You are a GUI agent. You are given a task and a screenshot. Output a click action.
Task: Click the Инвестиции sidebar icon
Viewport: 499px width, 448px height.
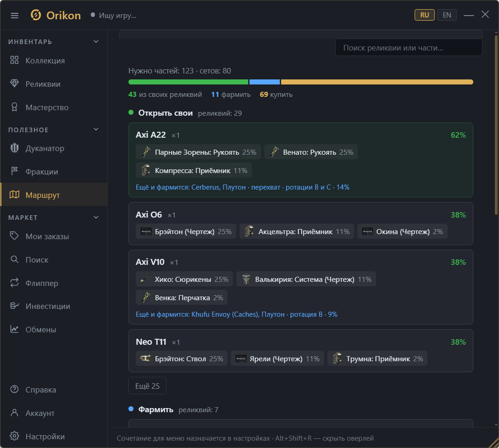pyautogui.click(x=14, y=306)
